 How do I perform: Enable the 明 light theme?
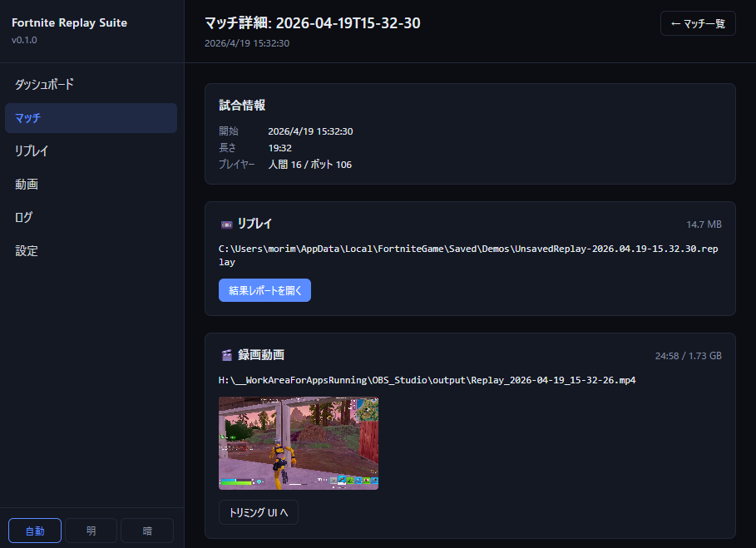tap(91, 531)
